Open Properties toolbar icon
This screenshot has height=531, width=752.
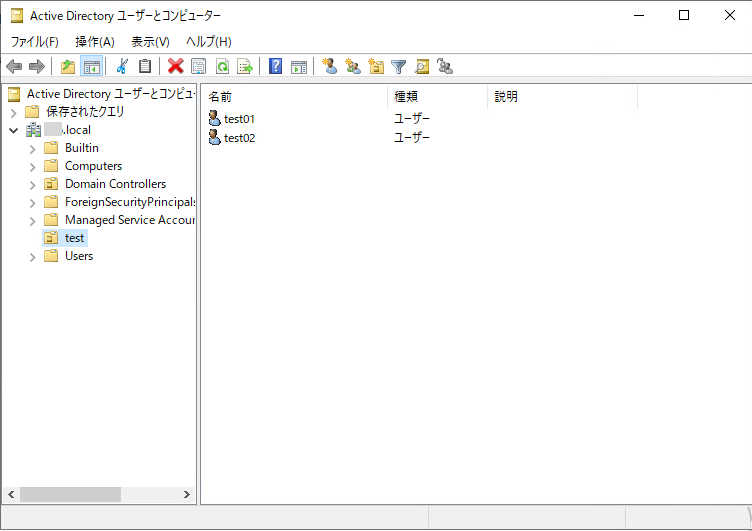[x=199, y=66]
